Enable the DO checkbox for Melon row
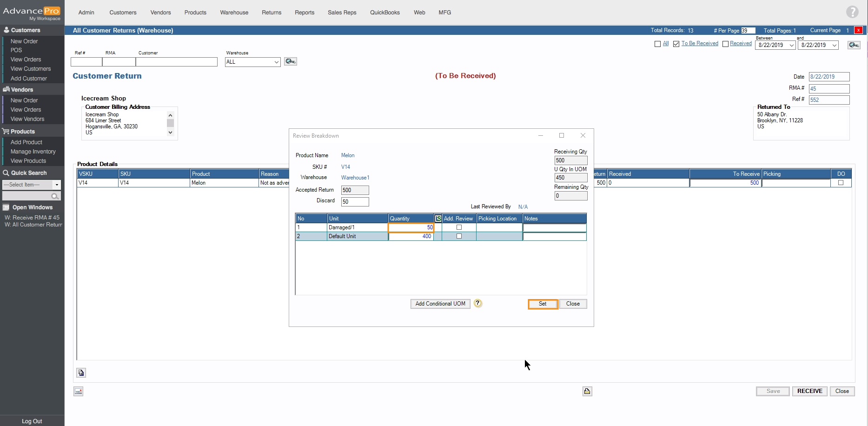868x426 pixels. [x=841, y=183]
